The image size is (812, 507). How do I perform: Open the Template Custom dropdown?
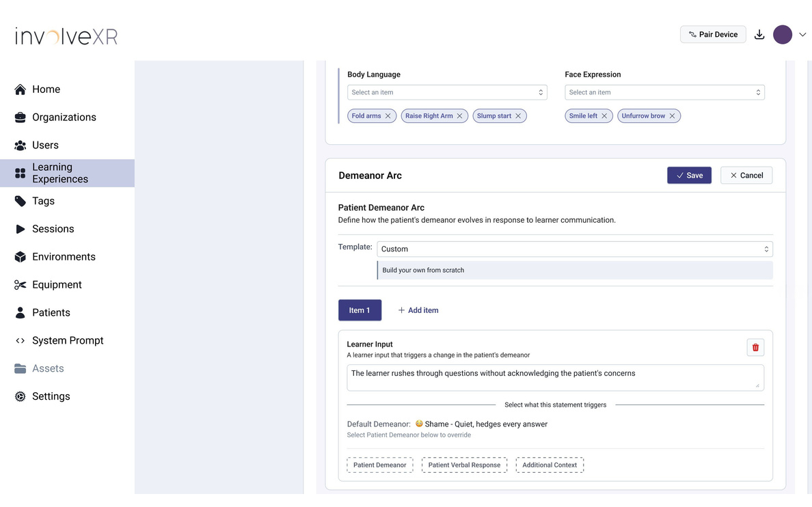click(x=575, y=249)
